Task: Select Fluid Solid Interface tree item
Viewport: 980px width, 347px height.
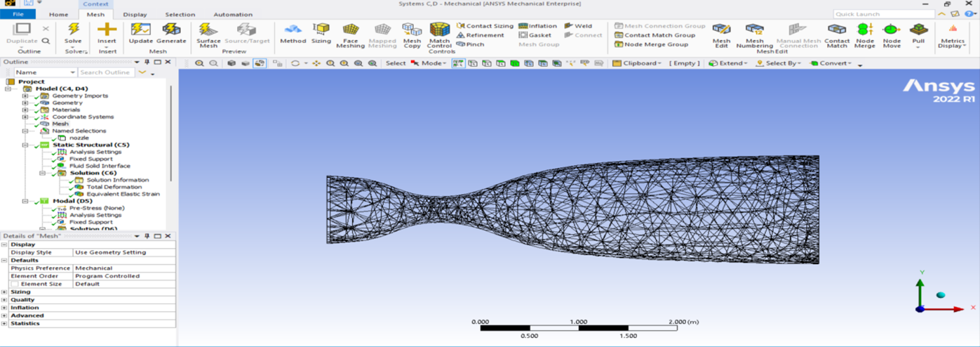Action: pyautogui.click(x=100, y=166)
